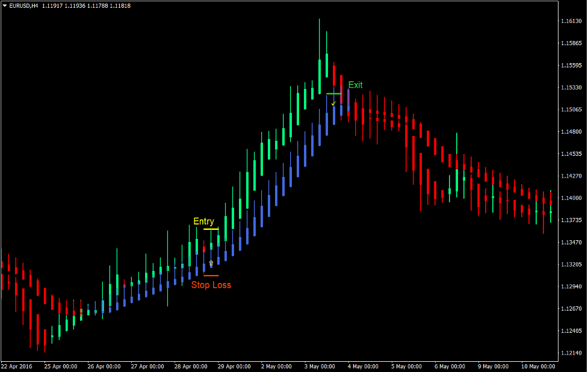Viewport: 588px width, 372px height.
Task: Click the orange Stop Loss text label
Action: coord(211,285)
